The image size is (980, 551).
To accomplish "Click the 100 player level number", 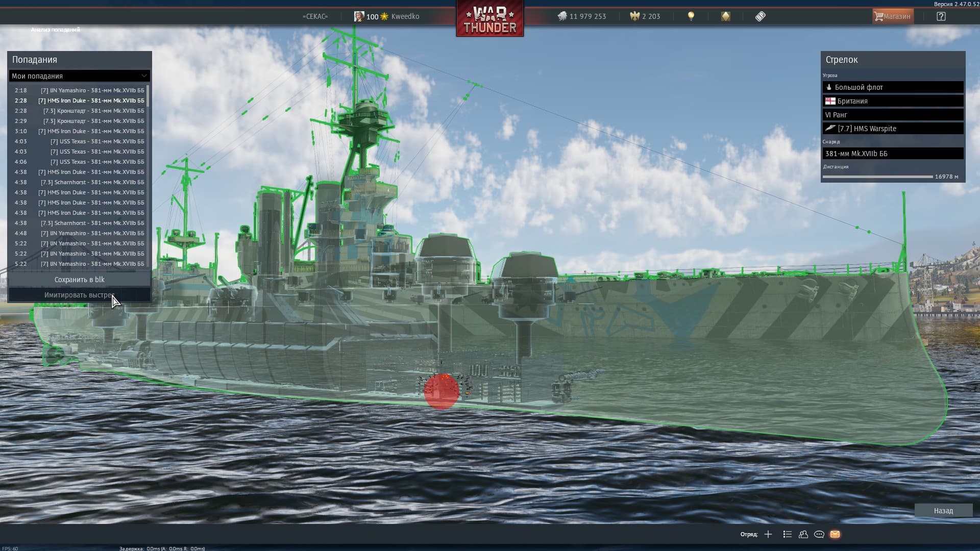I will click(373, 16).
